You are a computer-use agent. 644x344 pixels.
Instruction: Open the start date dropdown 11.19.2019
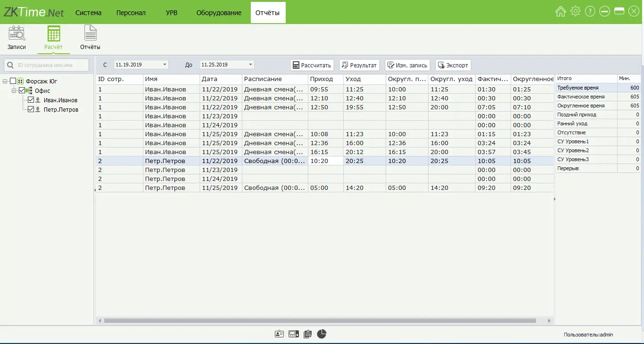coord(165,65)
